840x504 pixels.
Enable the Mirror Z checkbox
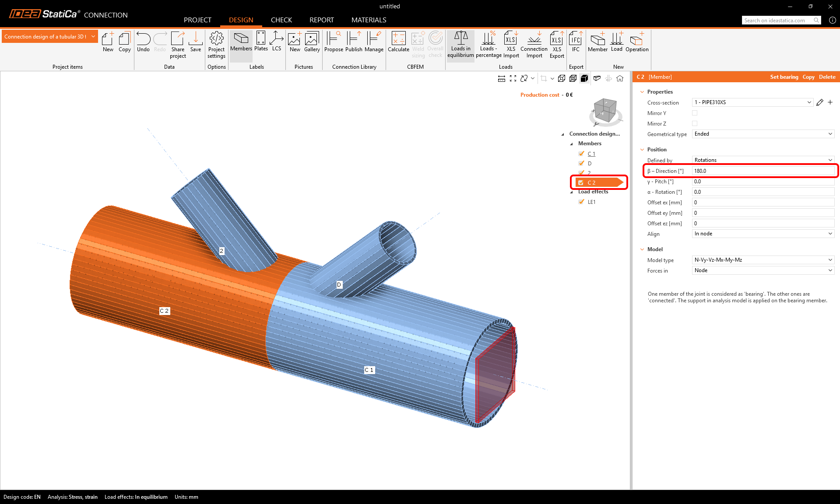[x=695, y=124]
